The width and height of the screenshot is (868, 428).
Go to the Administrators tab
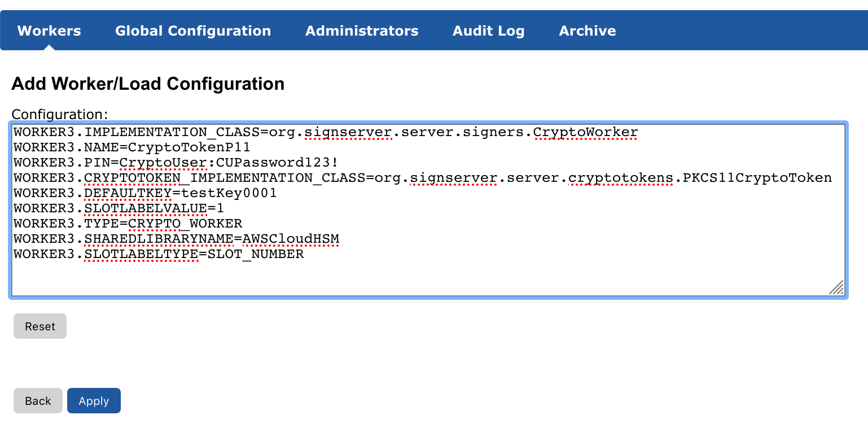click(362, 30)
